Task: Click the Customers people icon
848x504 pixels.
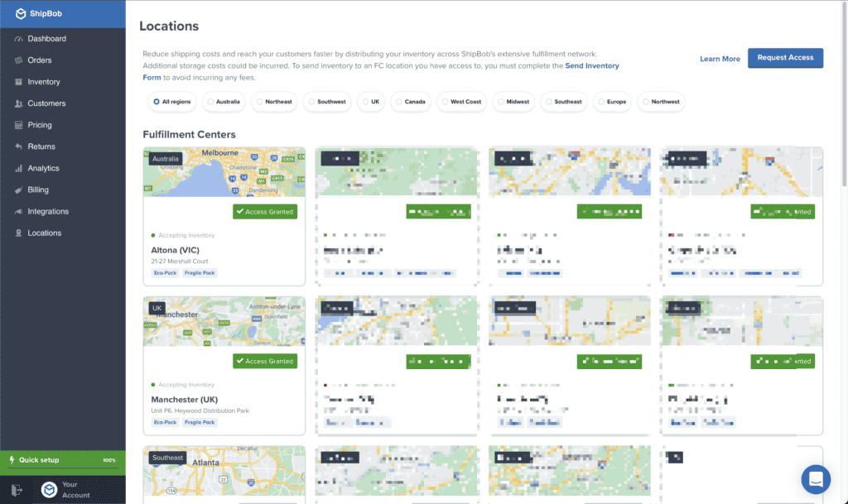Action: 18,103
